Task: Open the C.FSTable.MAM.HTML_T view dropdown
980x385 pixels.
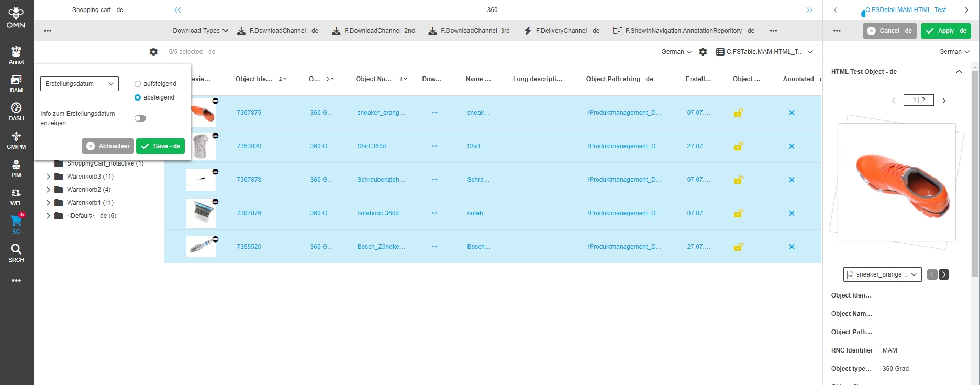Action: pos(765,52)
